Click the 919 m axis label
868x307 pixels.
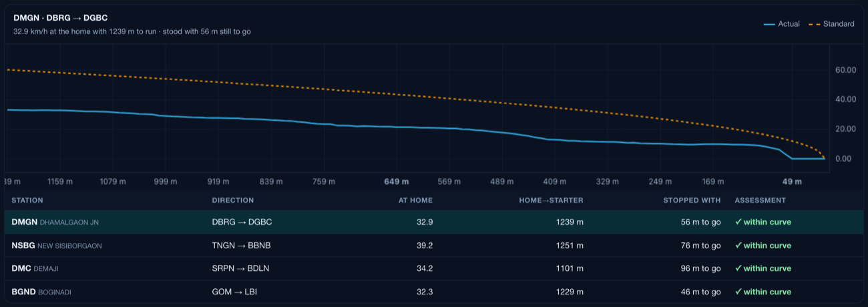click(x=218, y=182)
